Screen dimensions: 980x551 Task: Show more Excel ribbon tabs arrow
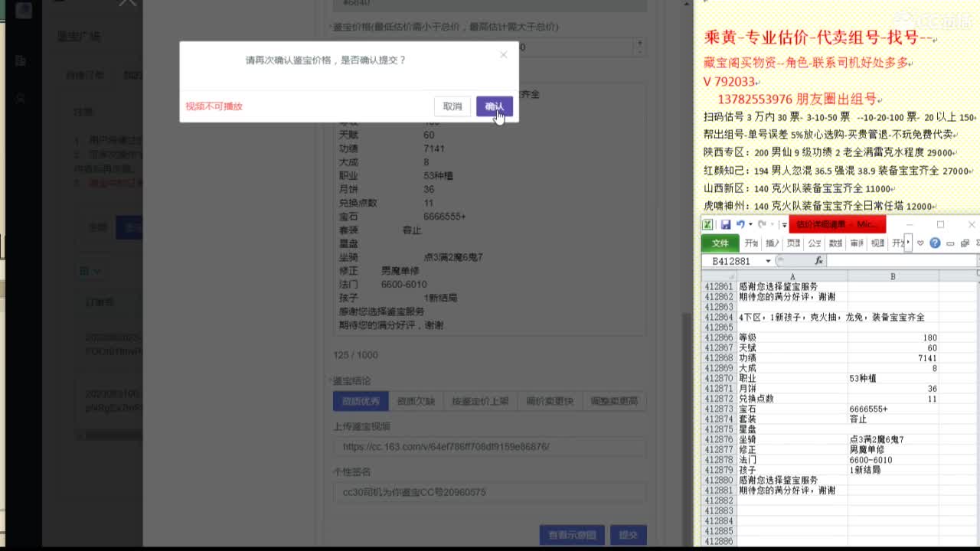click(x=909, y=243)
